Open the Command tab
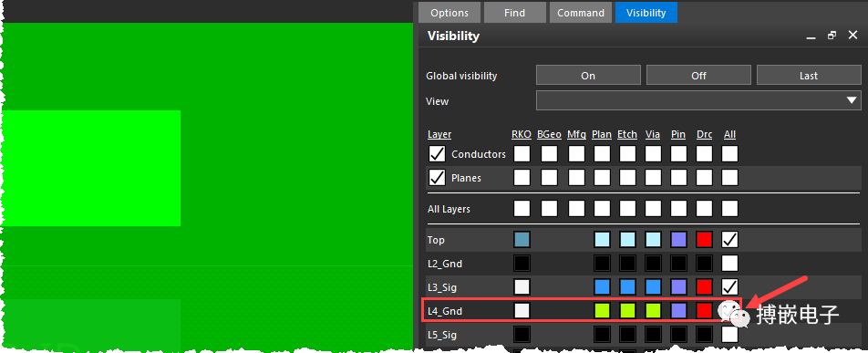 click(x=580, y=13)
